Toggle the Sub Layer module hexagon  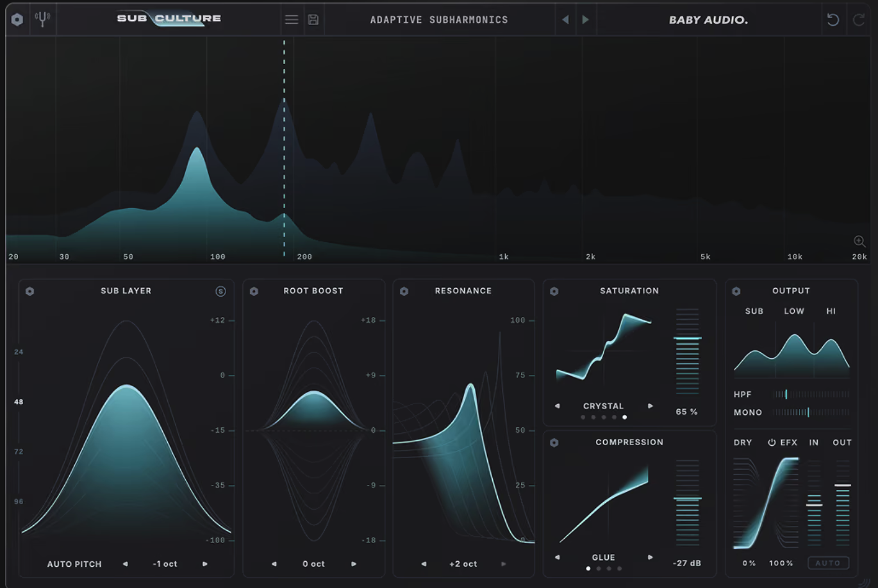29,291
